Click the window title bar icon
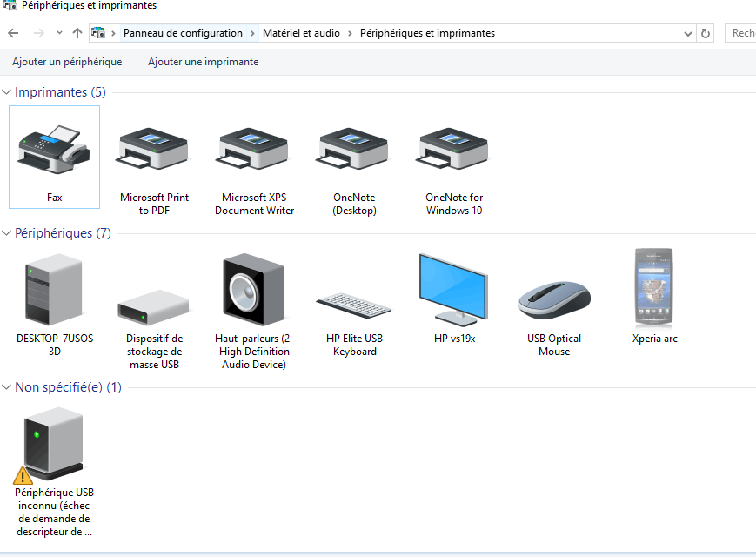Image resolution: width=756 pixels, height=557 pixels. click(10, 5)
